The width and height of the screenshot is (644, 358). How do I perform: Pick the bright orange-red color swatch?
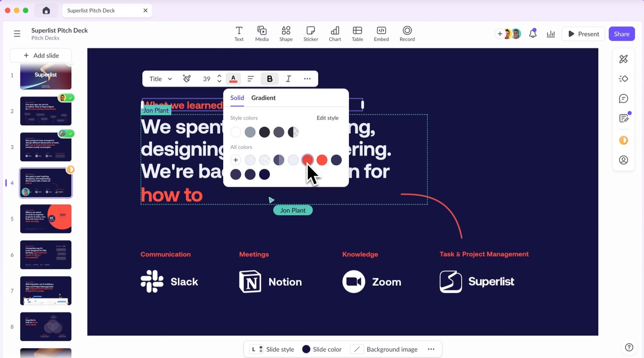tap(322, 160)
